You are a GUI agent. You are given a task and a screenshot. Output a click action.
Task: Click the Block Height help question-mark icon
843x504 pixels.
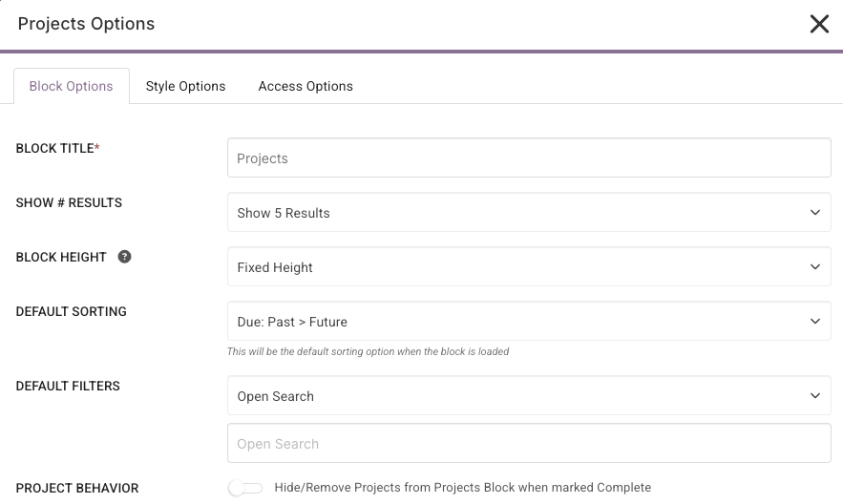pyautogui.click(x=124, y=257)
